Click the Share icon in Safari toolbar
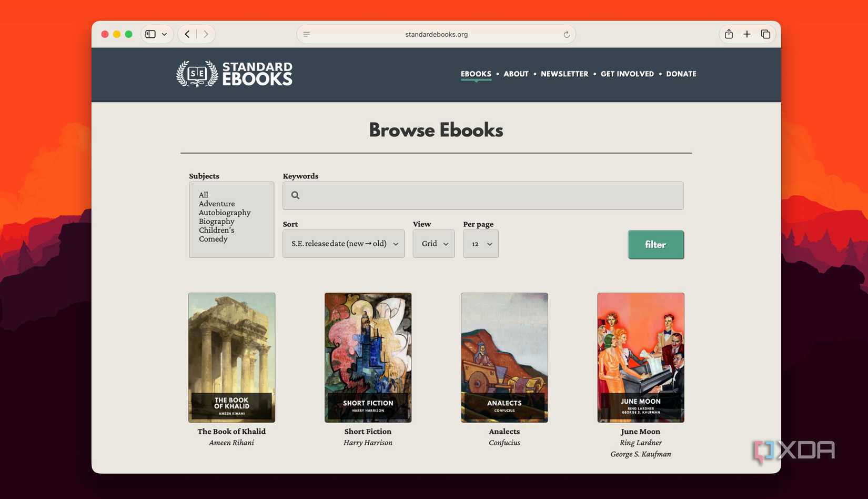 (x=729, y=34)
